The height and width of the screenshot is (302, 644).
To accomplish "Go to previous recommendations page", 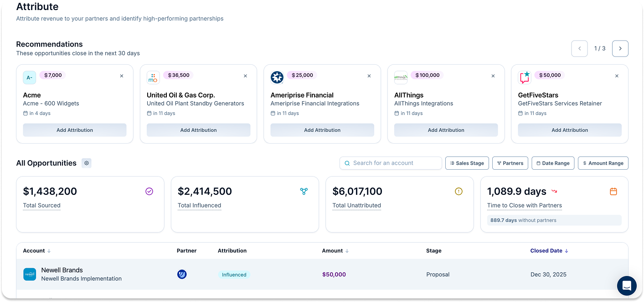I will coord(579,48).
